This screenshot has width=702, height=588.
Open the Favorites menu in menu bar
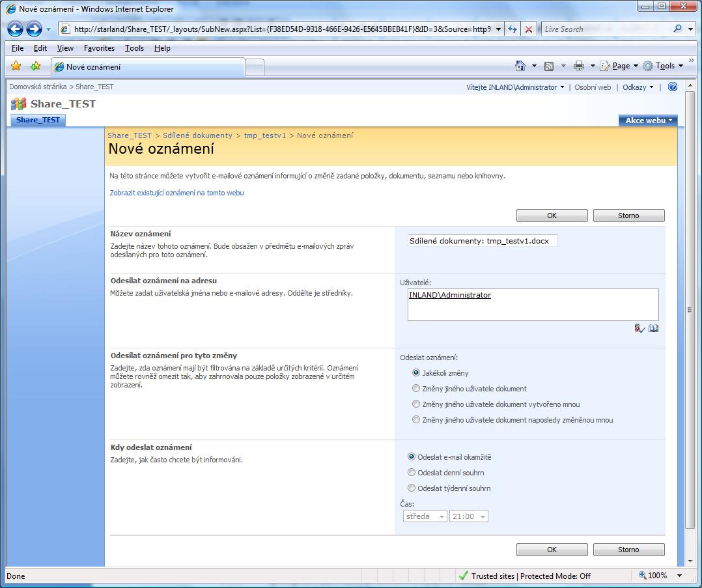pyautogui.click(x=99, y=48)
